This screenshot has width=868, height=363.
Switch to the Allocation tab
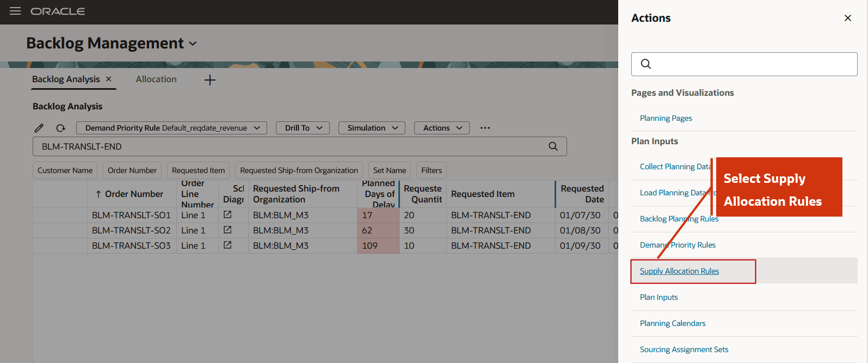point(156,79)
